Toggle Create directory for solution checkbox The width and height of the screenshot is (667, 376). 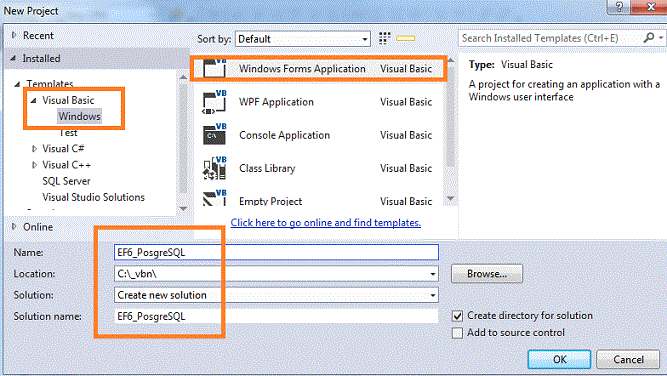coord(457,316)
